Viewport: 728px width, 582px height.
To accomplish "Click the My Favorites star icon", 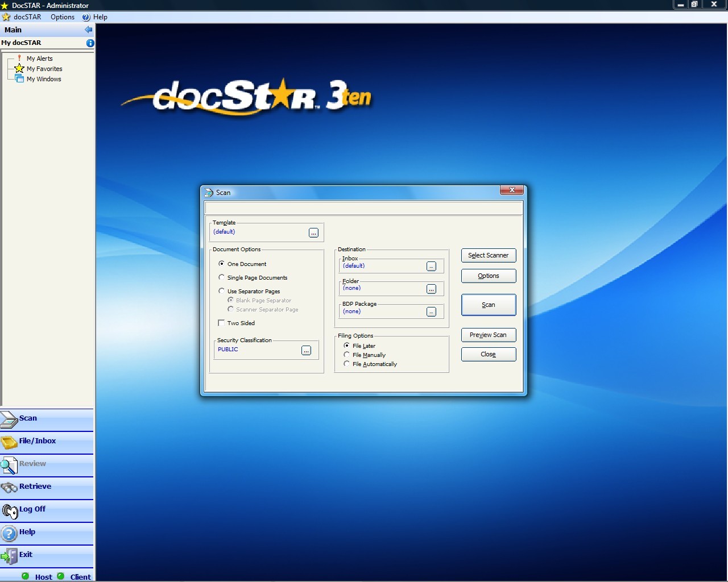I will click(19, 68).
